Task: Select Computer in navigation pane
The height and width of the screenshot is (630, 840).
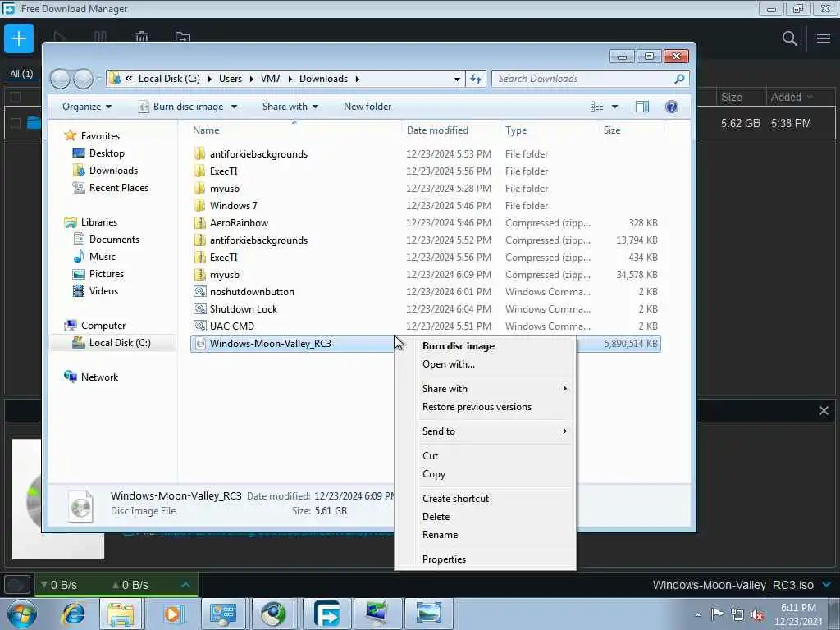Action: pos(103,325)
